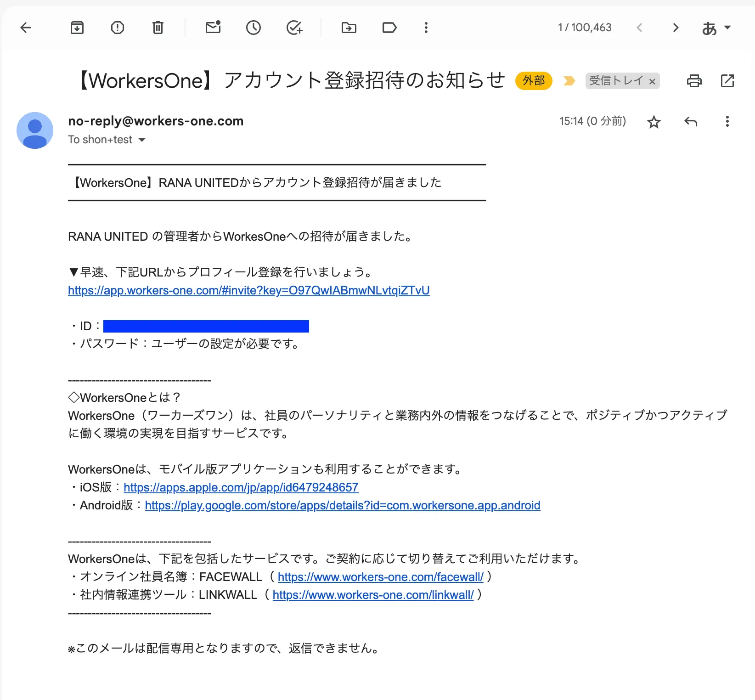
Task: Snooze this email with clock icon
Action: click(x=254, y=28)
